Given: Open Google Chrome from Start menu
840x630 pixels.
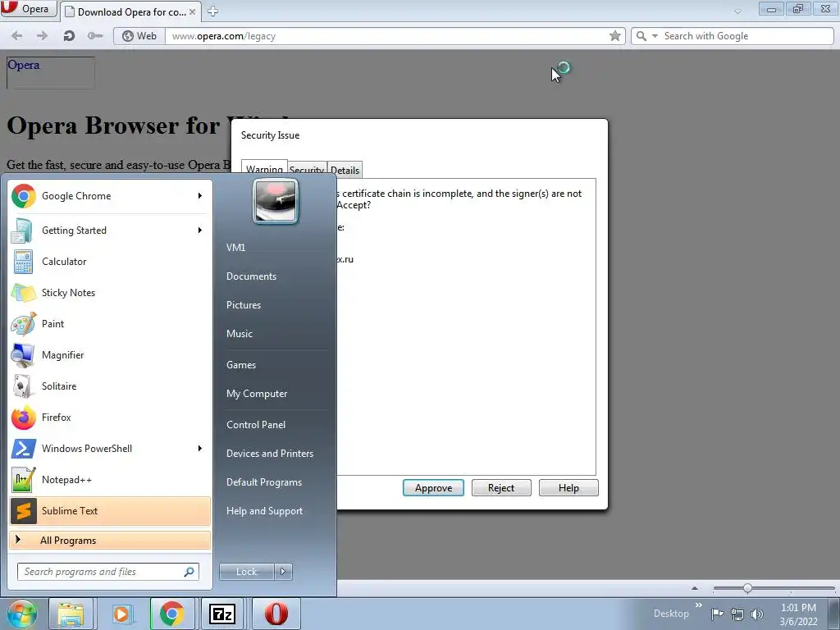Looking at the screenshot, I should [110, 196].
